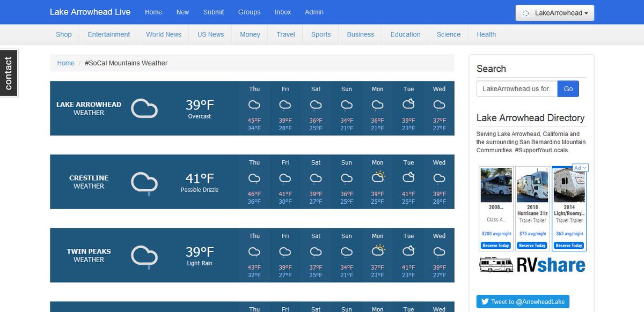Click Crestline Sunday forecast cloud icon

(347, 178)
